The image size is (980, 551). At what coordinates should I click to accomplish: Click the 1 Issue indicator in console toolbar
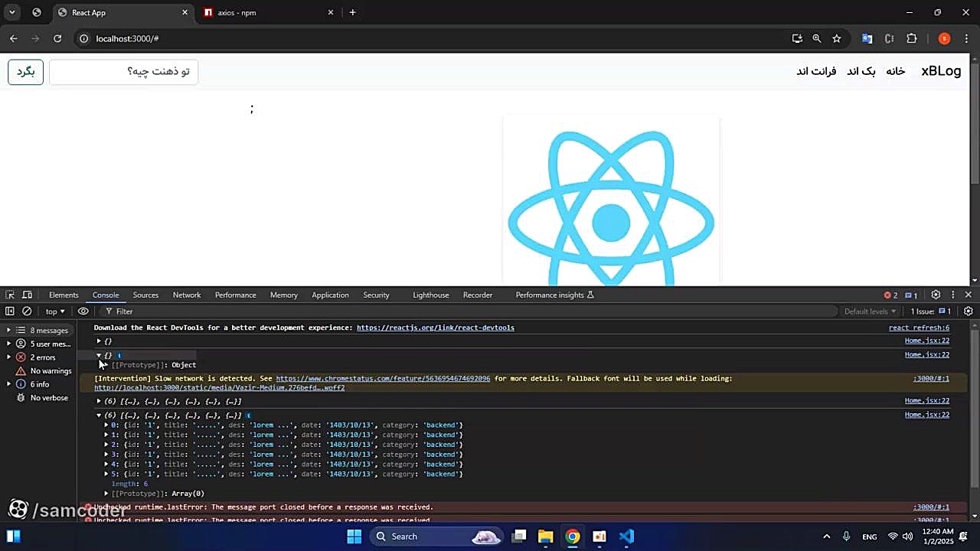click(930, 311)
